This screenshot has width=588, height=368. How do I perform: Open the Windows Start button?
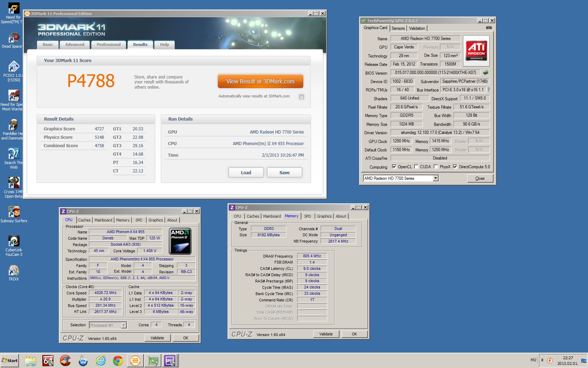click(x=10, y=360)
